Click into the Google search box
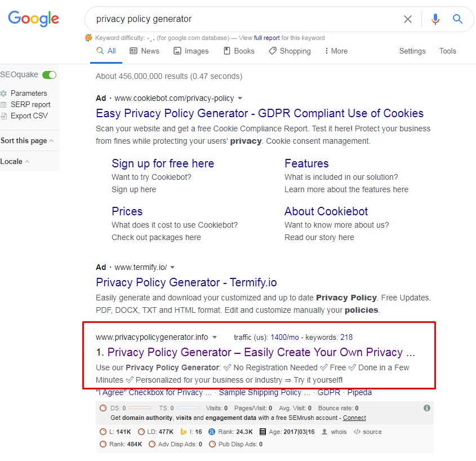 point(242,19)
